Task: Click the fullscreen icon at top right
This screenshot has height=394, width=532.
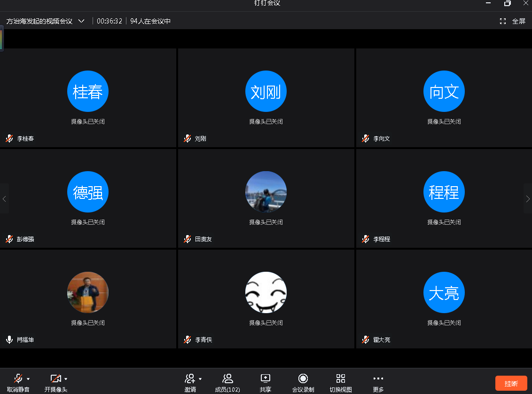Action: coord(503,21)
